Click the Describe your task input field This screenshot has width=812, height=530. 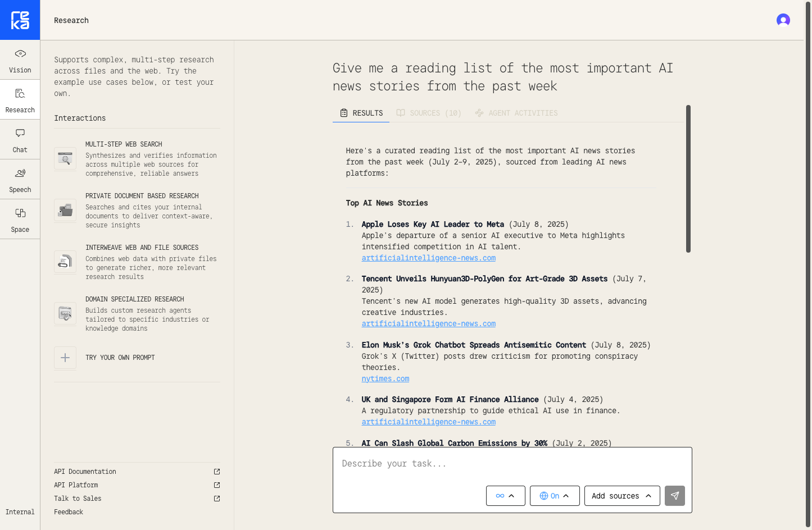[x=512, y=464]
